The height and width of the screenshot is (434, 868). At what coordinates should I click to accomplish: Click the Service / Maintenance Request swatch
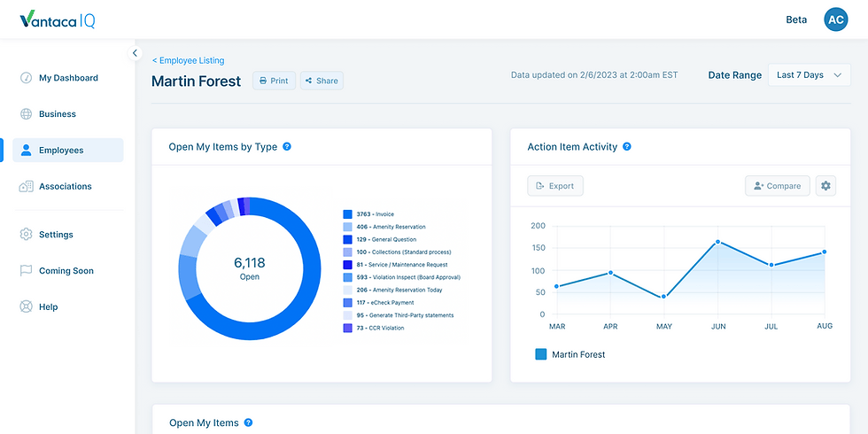click(347, 265)
